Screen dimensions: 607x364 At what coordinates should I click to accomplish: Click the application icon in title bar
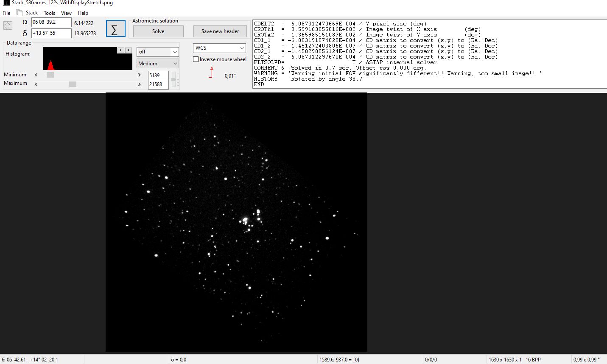pos(6,3)
